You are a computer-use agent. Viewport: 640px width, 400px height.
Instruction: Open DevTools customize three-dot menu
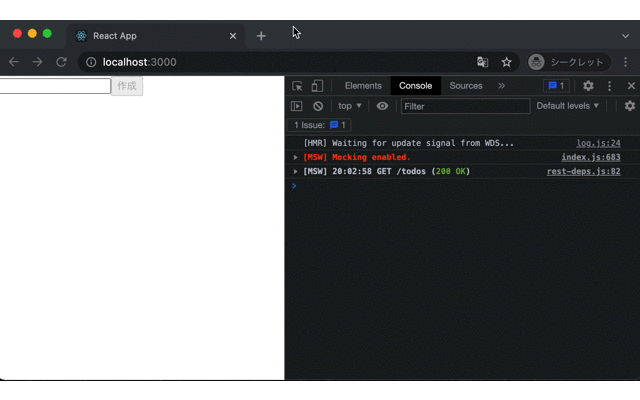[x=609, y=86]
